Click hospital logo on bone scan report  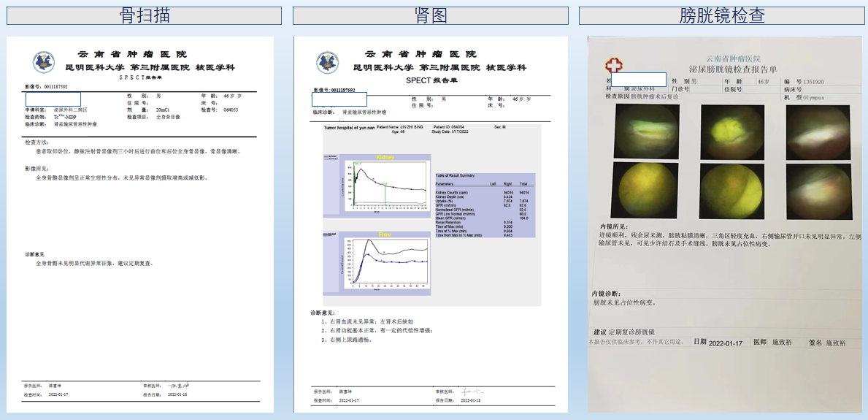pos(43,63)
